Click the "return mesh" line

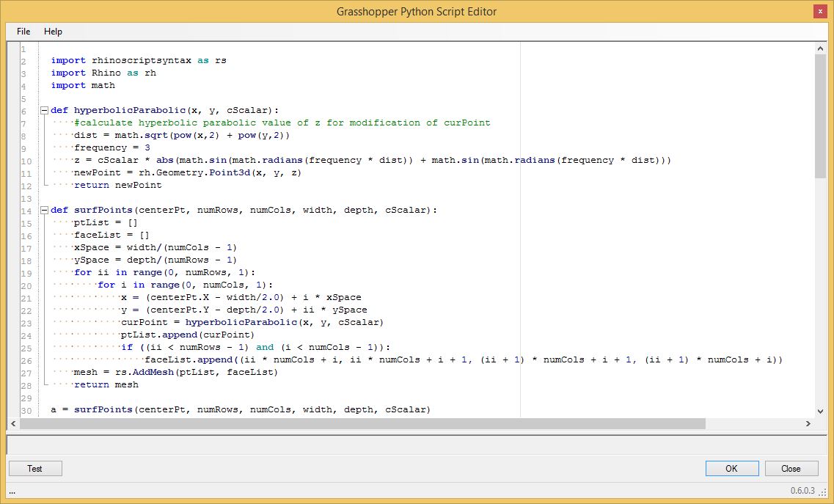pyautogui.click(x=106, y=384)
